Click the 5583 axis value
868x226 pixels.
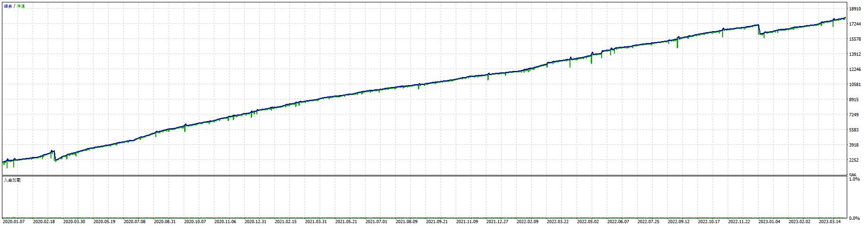(x=855, y=130)
